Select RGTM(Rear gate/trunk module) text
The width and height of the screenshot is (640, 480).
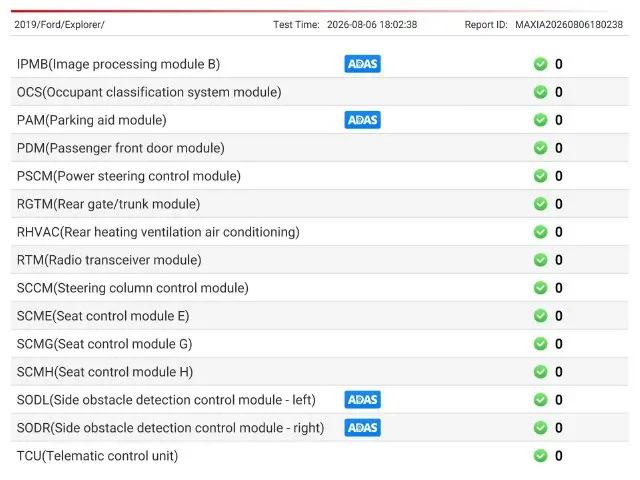point(109,204)
